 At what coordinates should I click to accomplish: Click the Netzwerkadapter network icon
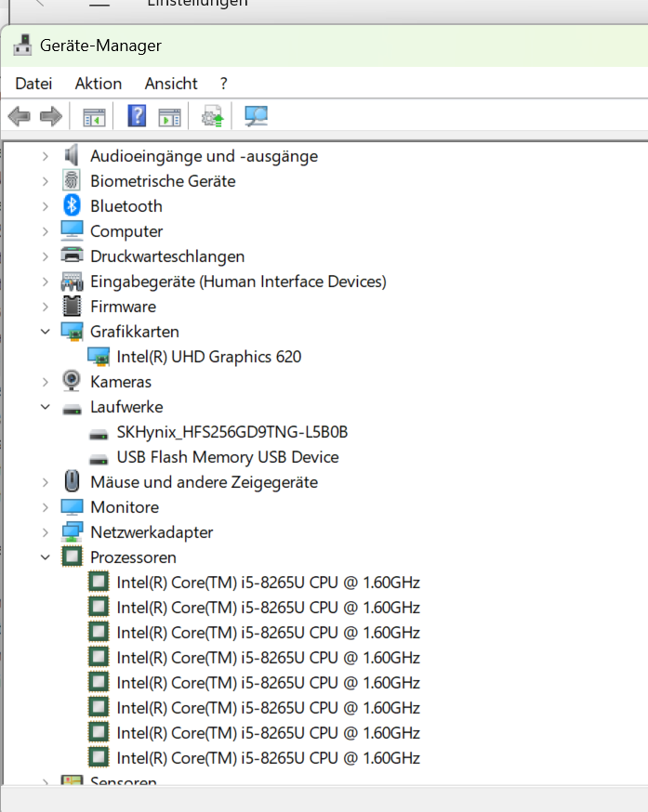click(x=72, y=531)
